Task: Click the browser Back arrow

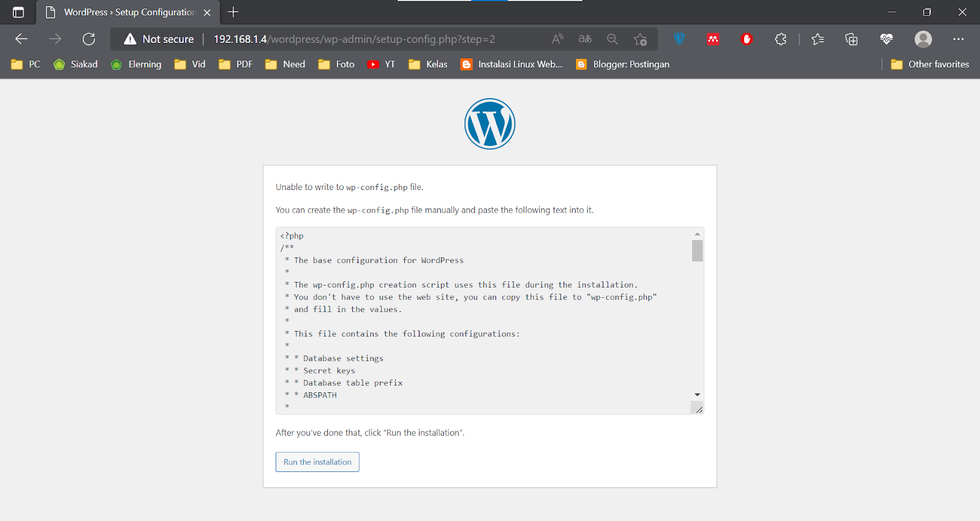Action: 21,39
